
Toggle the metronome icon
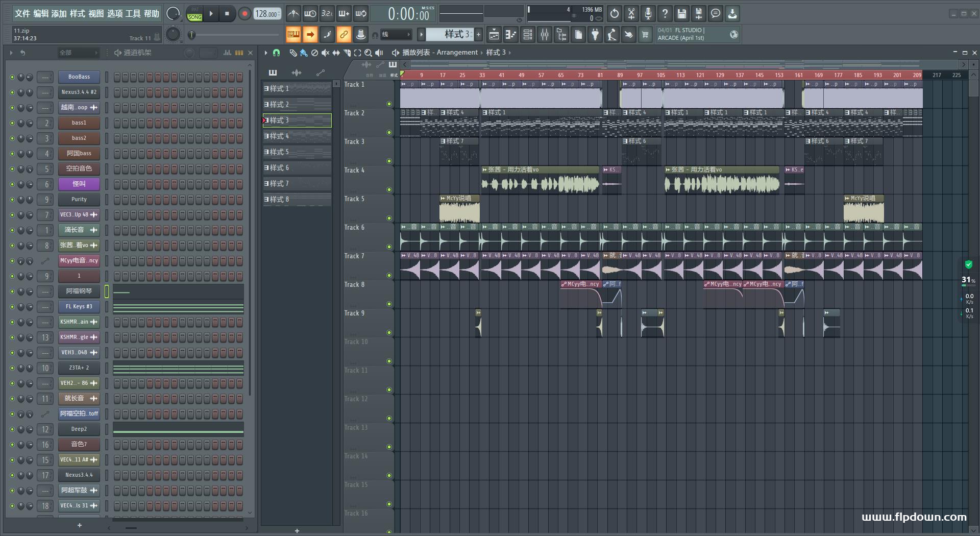(293, 14)
